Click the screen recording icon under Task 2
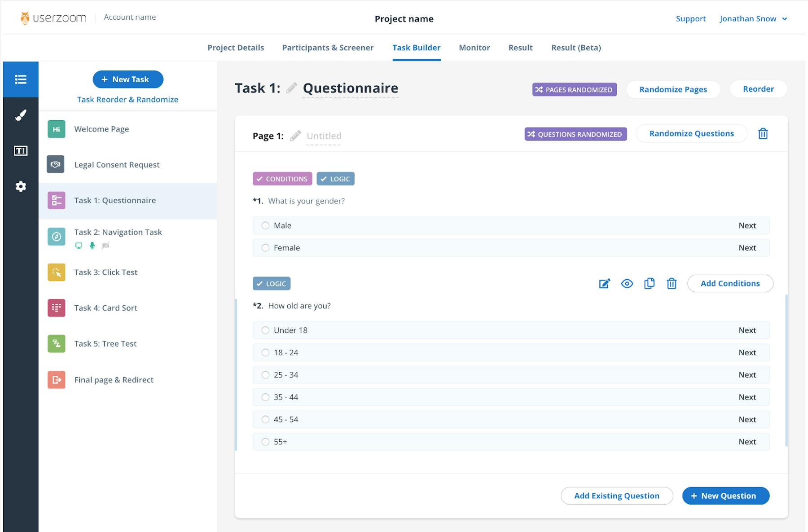Screen dimensions: 808x532 [x=79, y=246]
